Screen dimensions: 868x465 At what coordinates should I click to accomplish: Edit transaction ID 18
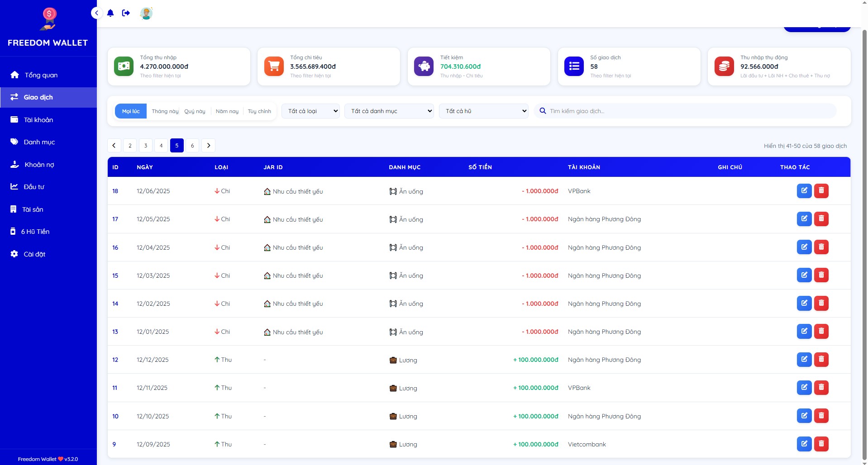(804, 191)
